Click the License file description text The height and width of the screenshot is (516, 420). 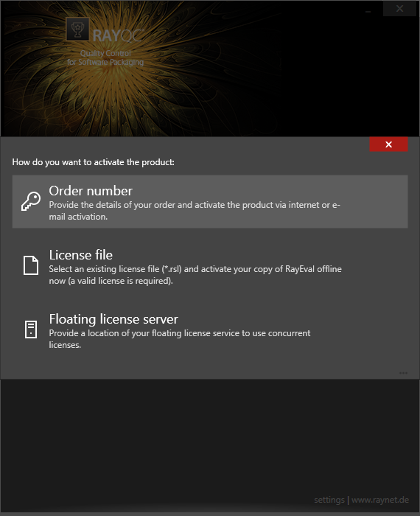[x=195, y=275]
